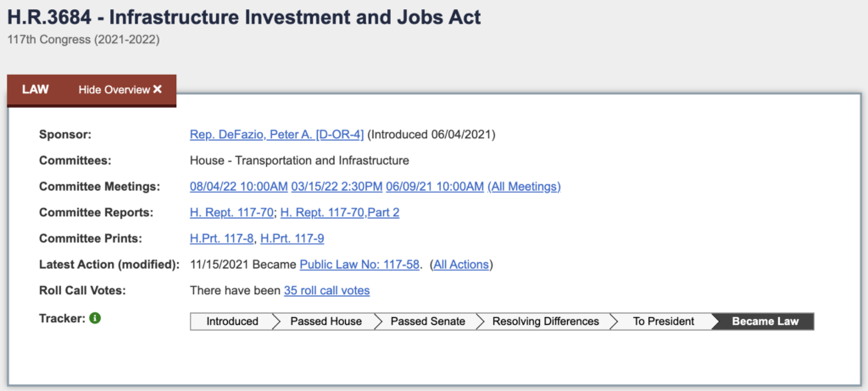
Task: Open the 08/04/22 10:00AM committee meeting
Action: click(238, 187)
